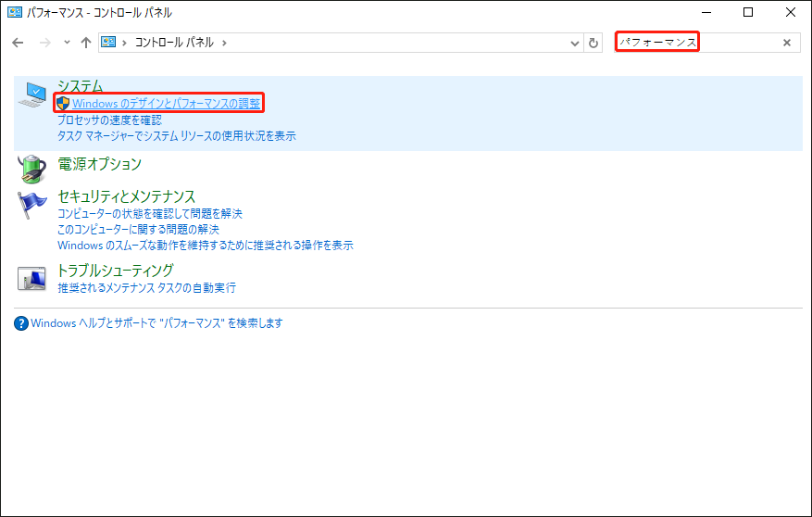The width and height of the screenshot is (812, 517).
Task: Open the システム heading
Action: [x=80, y=85]
